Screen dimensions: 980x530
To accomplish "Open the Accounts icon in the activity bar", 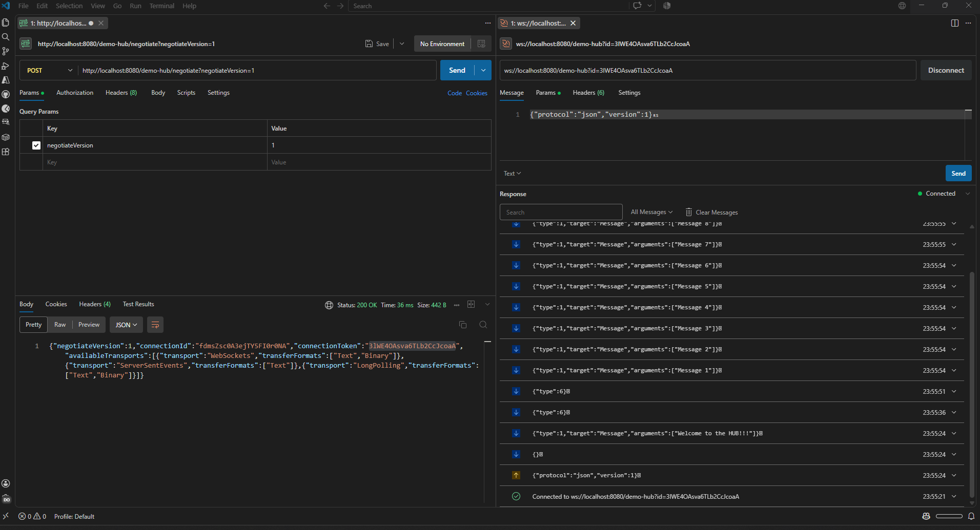I will (6, 483).
